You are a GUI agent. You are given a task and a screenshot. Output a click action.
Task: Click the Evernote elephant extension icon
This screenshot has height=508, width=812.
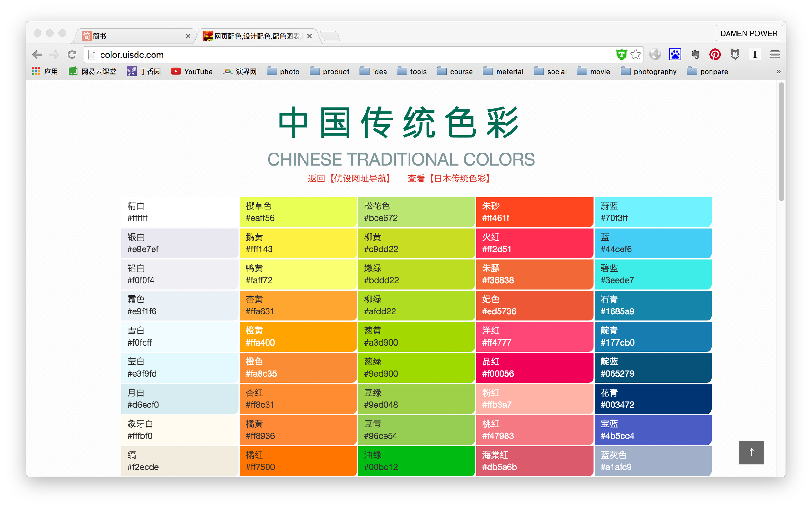tap(695, 55)
